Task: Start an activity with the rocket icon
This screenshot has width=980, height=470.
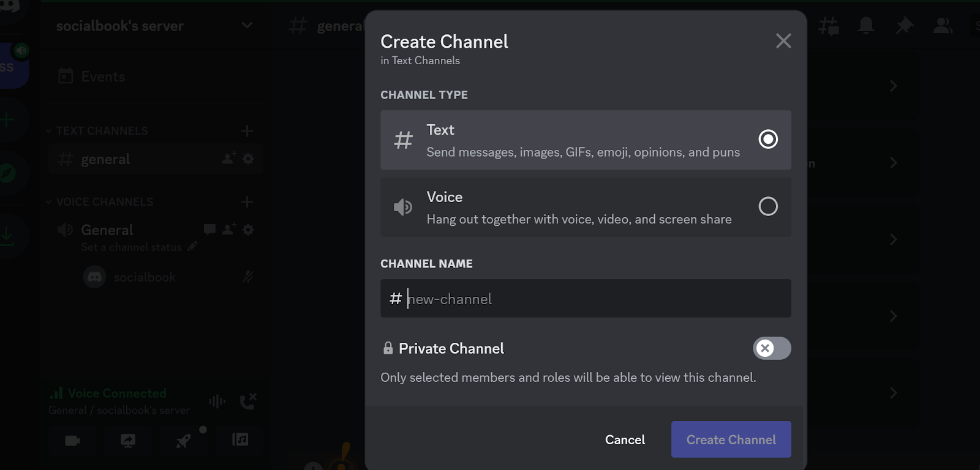Action: click(183, 441)
